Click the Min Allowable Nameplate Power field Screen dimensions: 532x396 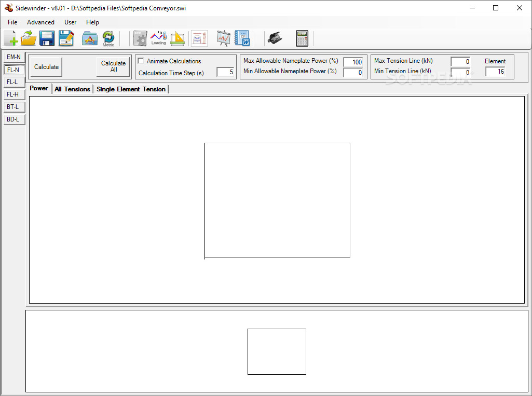[x=353, y=72]
